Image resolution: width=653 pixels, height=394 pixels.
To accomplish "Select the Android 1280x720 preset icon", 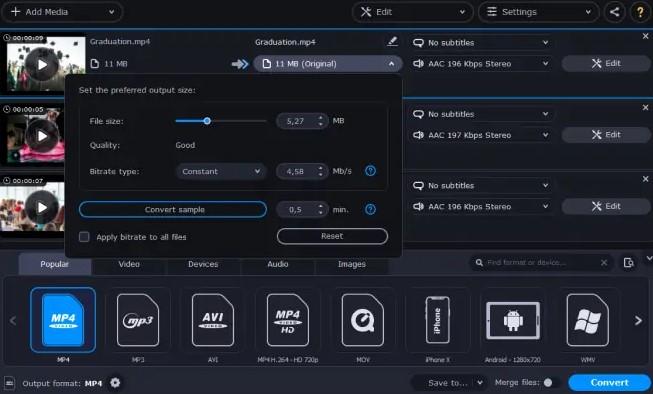I will click(x=513, y=320).
